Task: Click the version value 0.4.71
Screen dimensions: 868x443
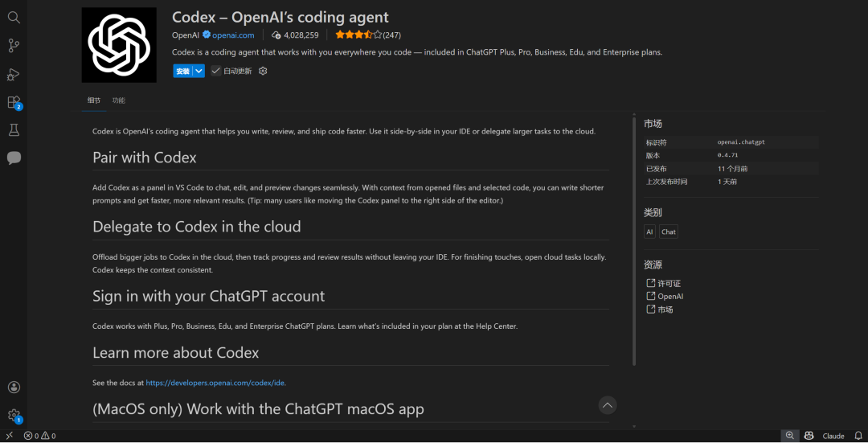Action: 727,156
